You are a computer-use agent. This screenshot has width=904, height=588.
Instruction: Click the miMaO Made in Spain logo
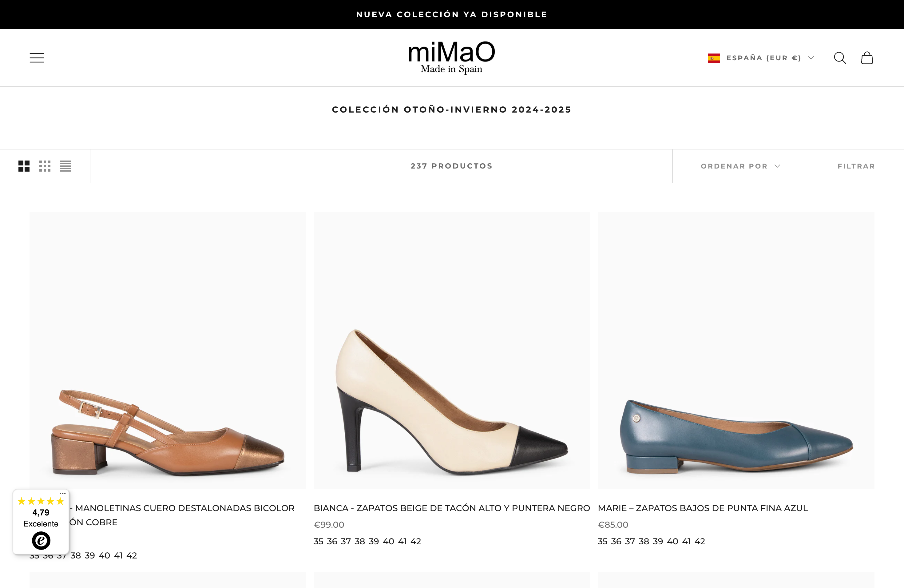451,58
